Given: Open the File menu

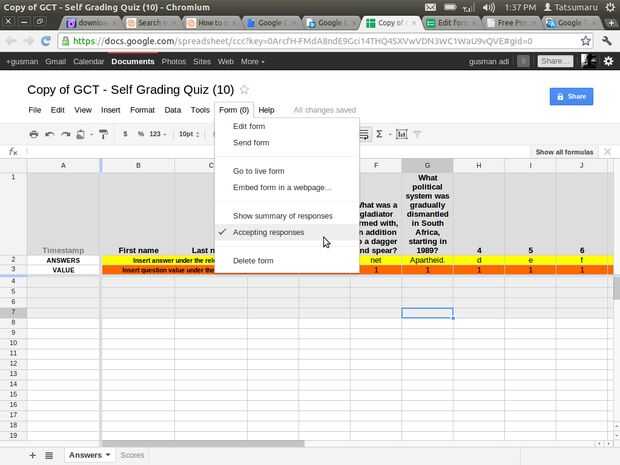Looking at the screenshot, I should point(35,110).
